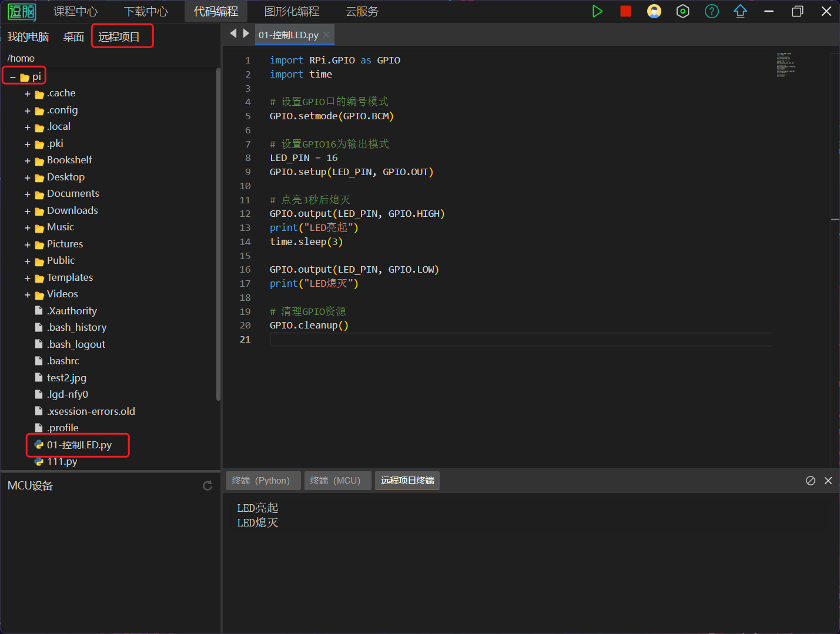Screen dimensions: 840x634
Task: Open the 云服务 menu
Action: (x=362, y=11)
